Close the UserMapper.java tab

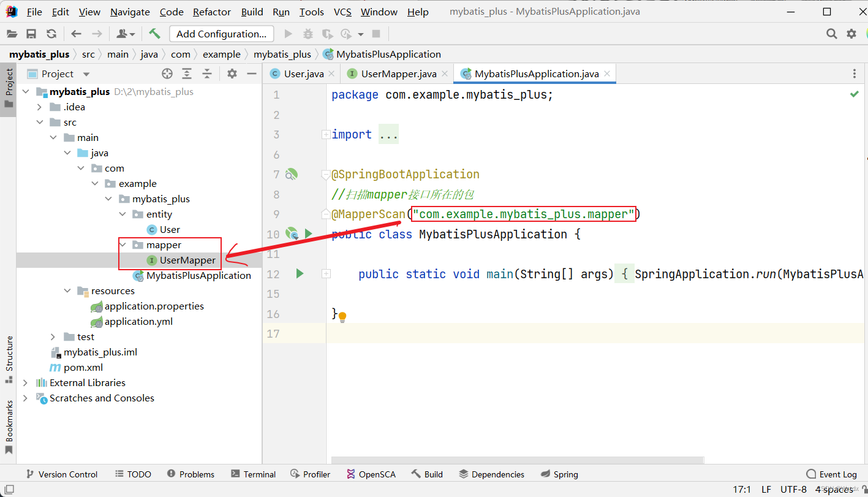point(444,74)
